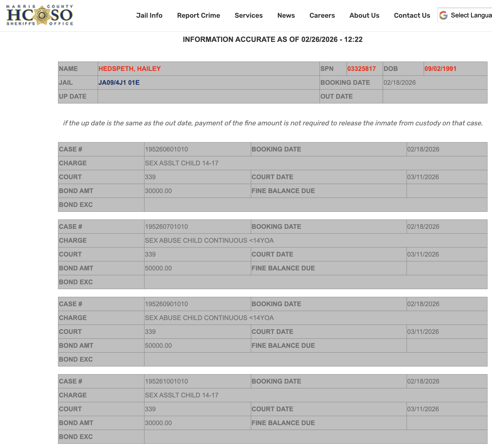Viewport: 492px width, 448px height.
Task: Select case number 195260901010
Action: pos(166,304)
